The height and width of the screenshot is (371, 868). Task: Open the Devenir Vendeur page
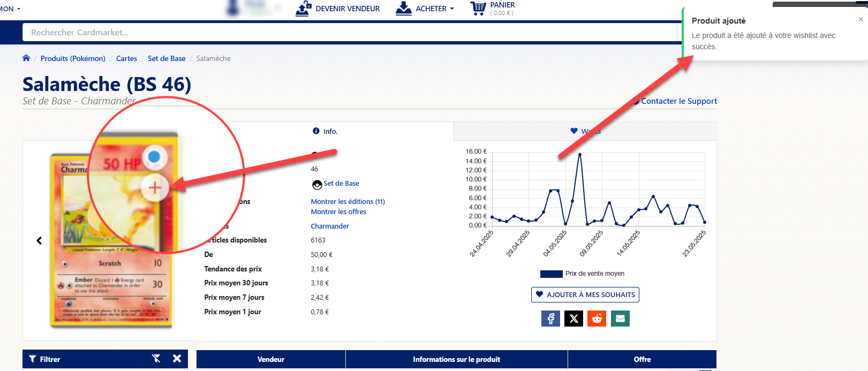[x=338, y=9]
